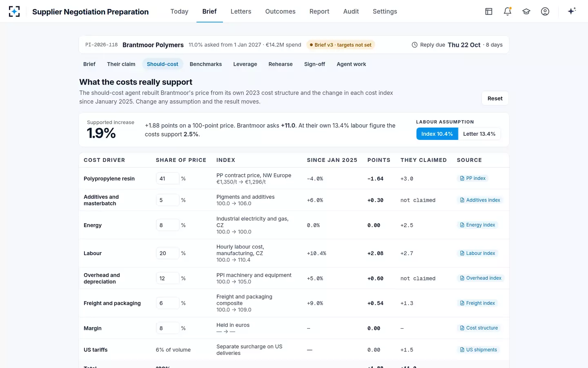The height and width of the screenshot is (368, 588).
Task: Switch to the Sign-off sub-tab
Action: pos(314,64)
